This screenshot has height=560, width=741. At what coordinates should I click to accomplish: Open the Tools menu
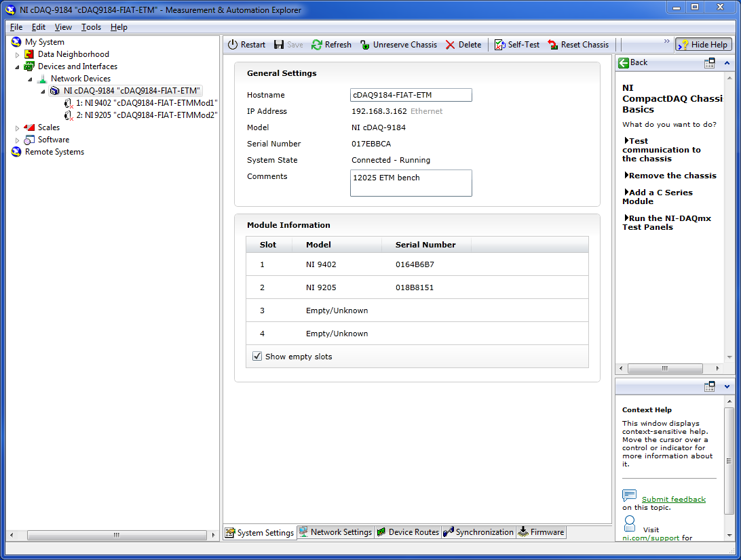pyautogui.click(x=91, y=27)
